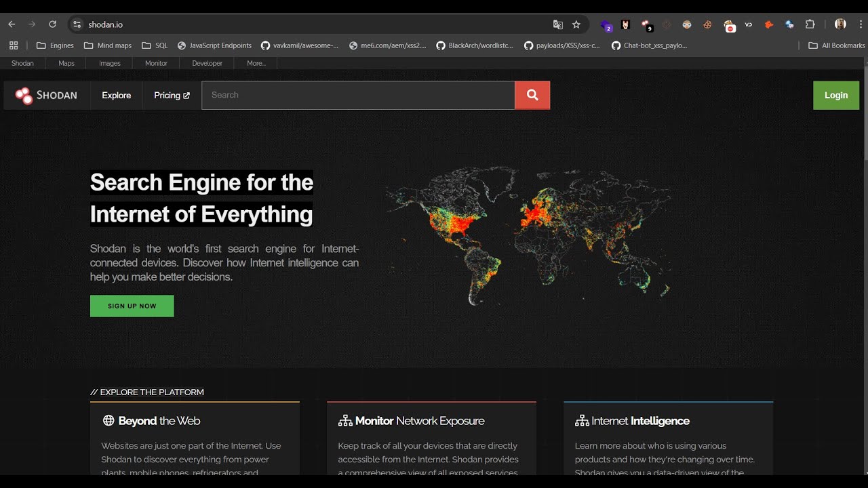
Task: Open the translate page icon
Action: tap(558, 24)
